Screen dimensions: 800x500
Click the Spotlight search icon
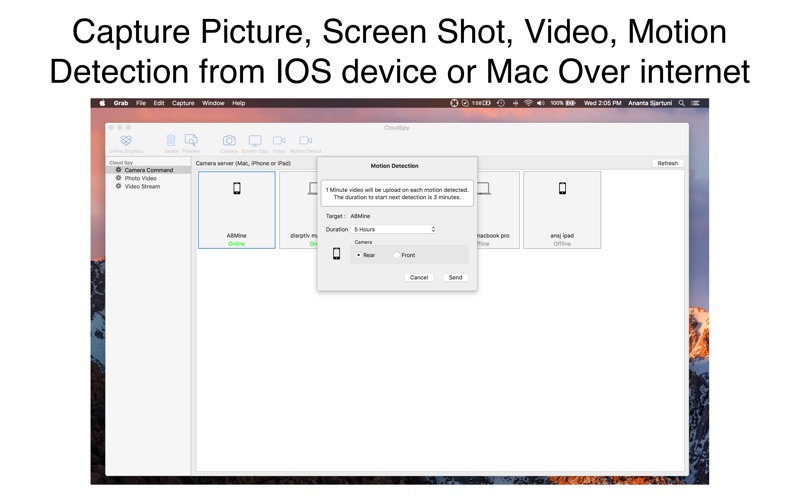click(682, 103)
